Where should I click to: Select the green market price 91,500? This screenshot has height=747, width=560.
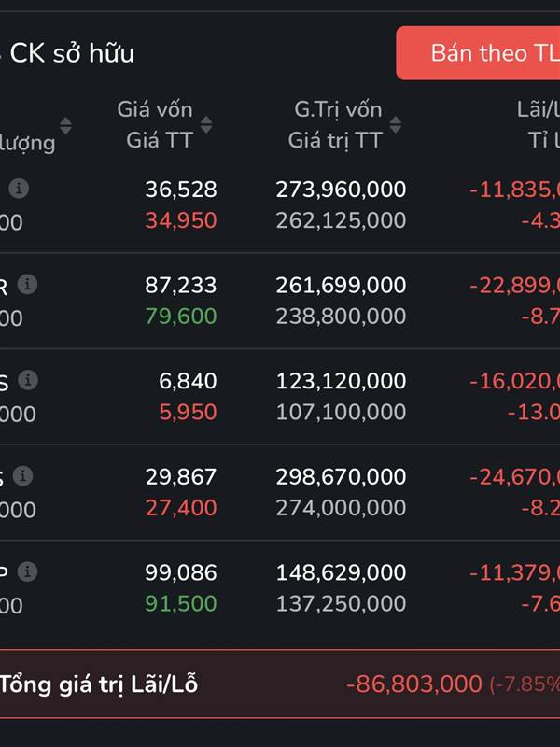pyautogui.click(x=180, y=604)
